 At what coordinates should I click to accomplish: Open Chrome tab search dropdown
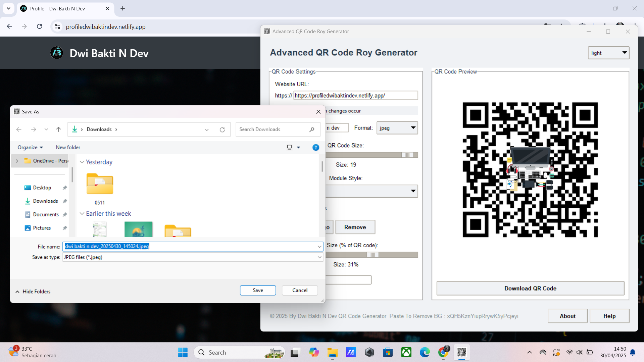click(8, 8)
